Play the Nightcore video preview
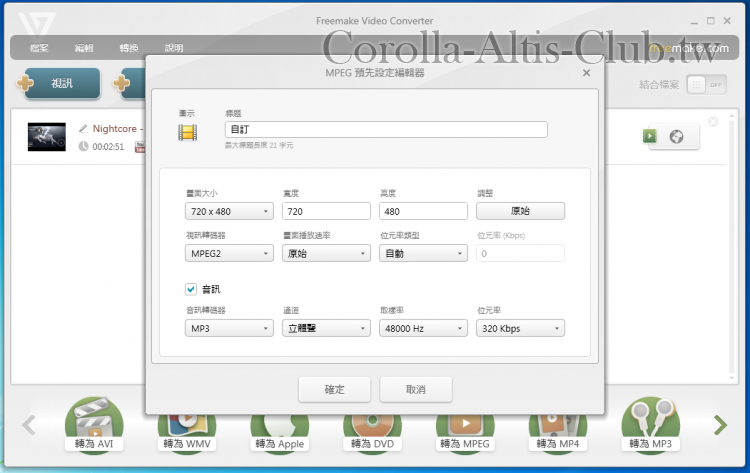Screen dimensions: 750x473 click(x=650, y=136)
